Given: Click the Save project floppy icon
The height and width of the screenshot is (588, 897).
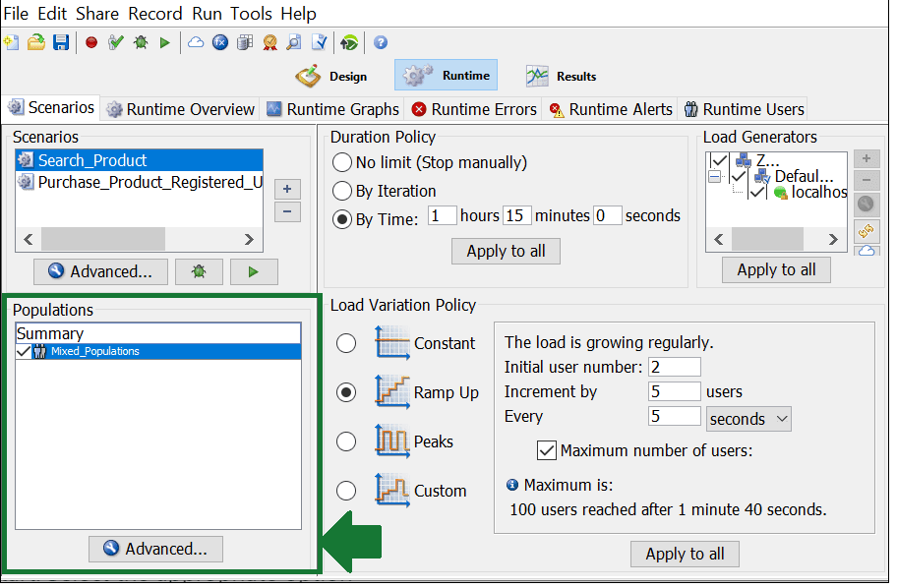Looking at the screenshot, I should point(61,42).
